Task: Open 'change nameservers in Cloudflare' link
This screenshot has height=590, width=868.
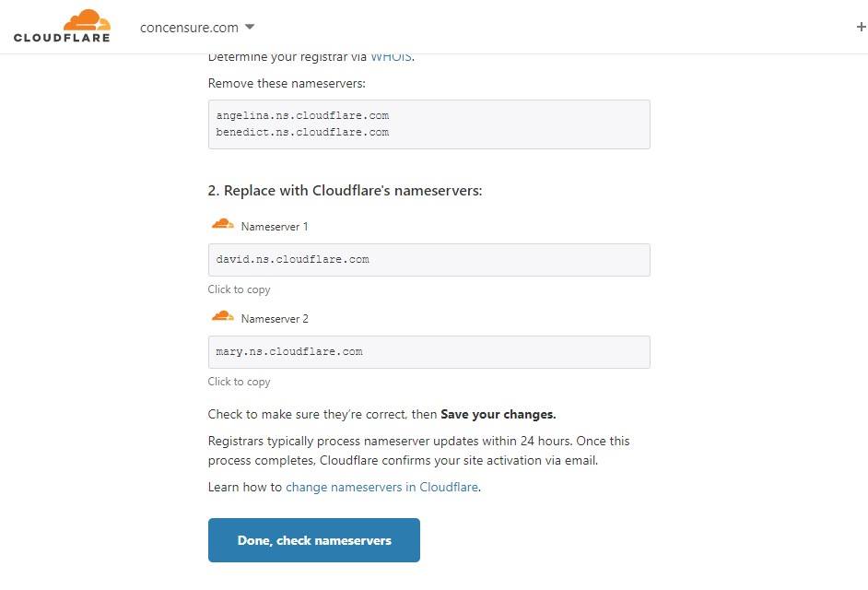Action: click(x=381, y=487)
